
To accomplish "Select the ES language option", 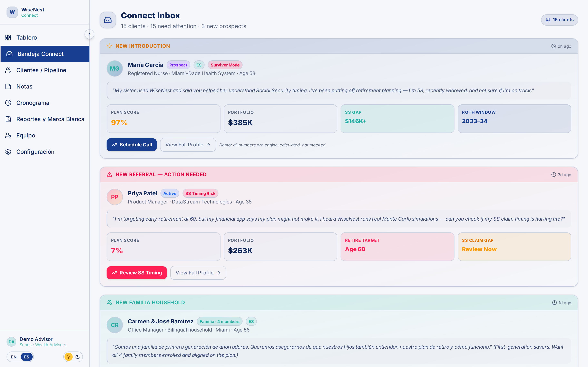I will tap(27, 357).
